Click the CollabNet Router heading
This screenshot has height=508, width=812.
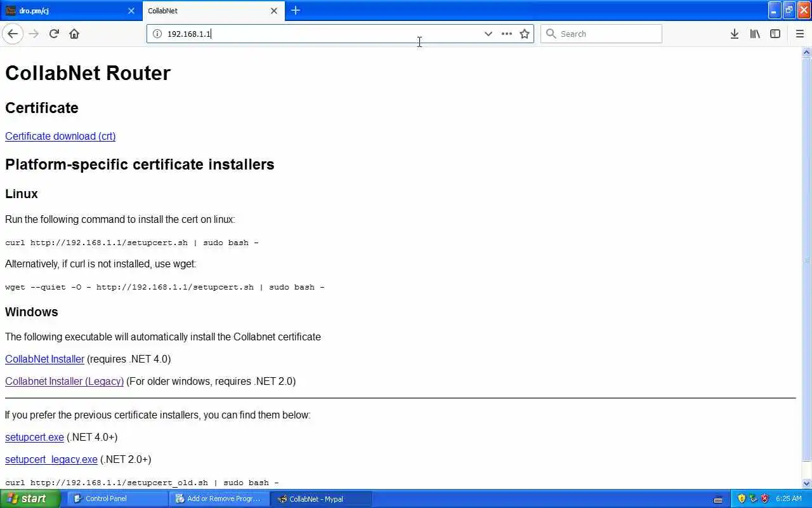tap(88, 73)
